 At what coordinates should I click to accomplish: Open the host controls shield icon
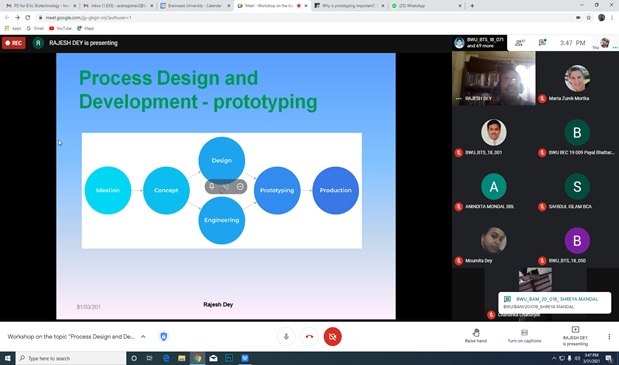163,337
